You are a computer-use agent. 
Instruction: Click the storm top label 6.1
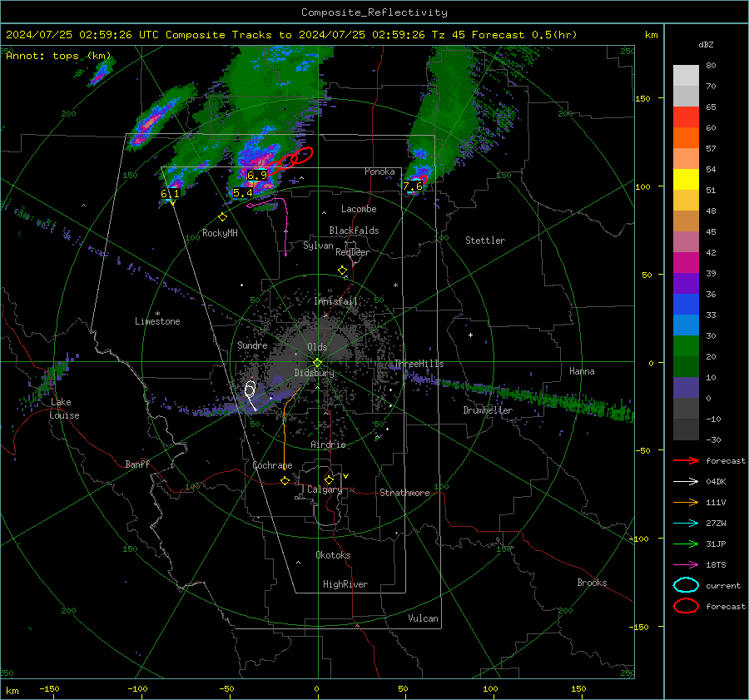click(170, 193)
